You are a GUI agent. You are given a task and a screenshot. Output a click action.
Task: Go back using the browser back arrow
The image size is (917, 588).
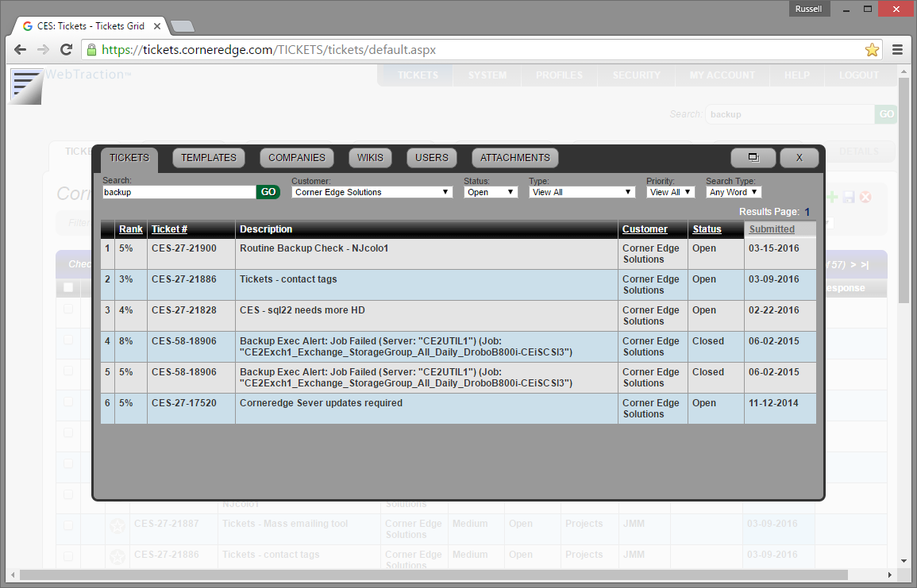click(x=21, y=50)
